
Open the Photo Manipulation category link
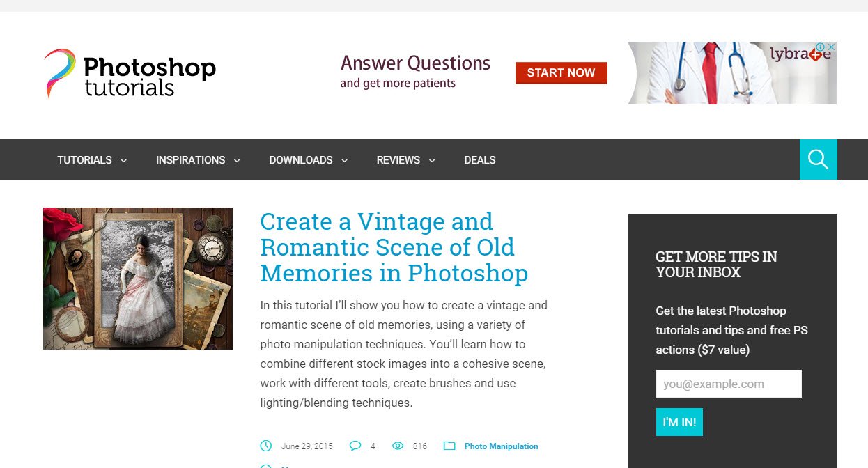pyautogui.click(x=502, y=446)
